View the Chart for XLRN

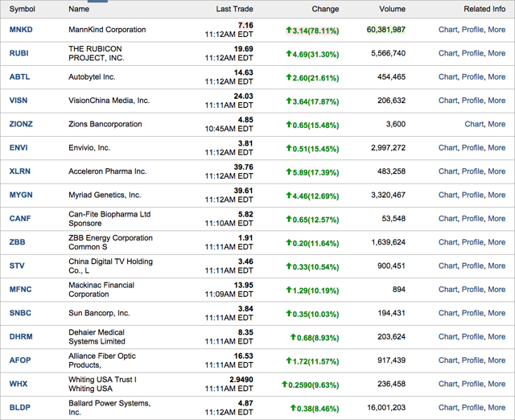click(448, 171)
